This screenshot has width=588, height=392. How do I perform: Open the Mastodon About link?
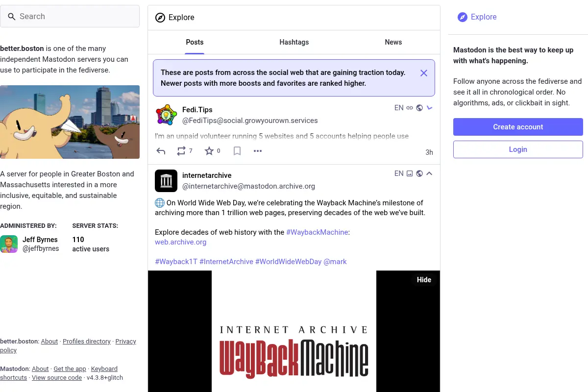point(40,369)
